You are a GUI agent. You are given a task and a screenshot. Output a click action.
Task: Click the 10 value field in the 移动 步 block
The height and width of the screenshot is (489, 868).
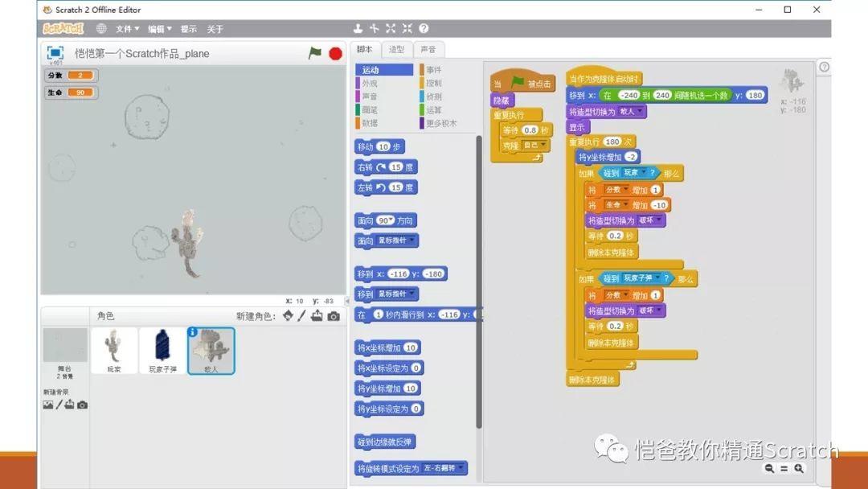[x=383, y=146]
